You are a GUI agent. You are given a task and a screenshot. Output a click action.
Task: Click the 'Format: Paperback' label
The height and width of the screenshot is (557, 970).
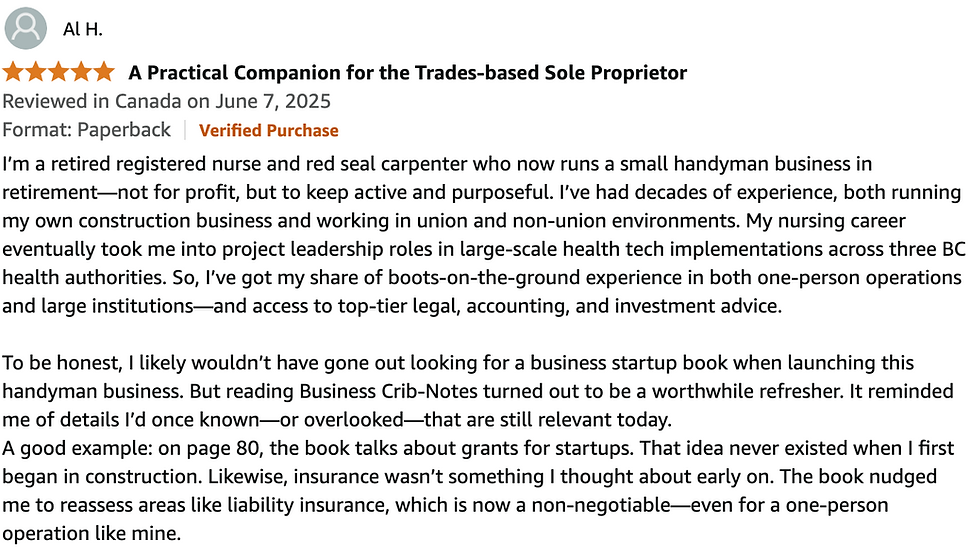(x=86, y=130)
